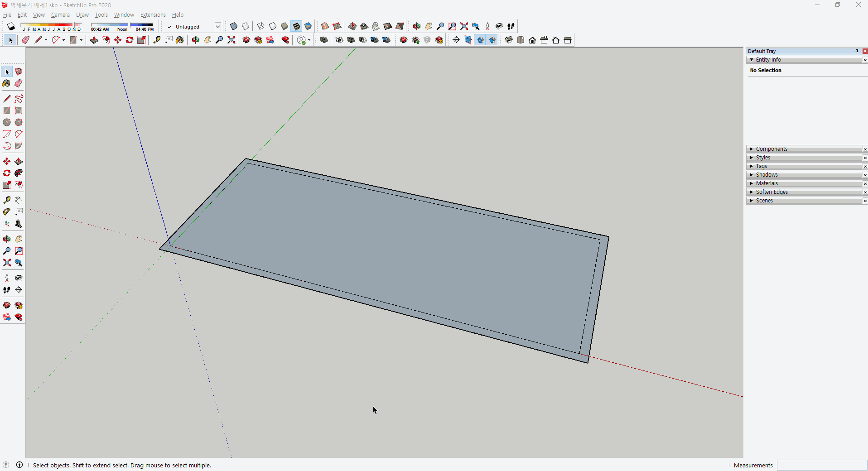Open the Extensions menu
This screenshot has height=471, width=868.
click(153, 15)
